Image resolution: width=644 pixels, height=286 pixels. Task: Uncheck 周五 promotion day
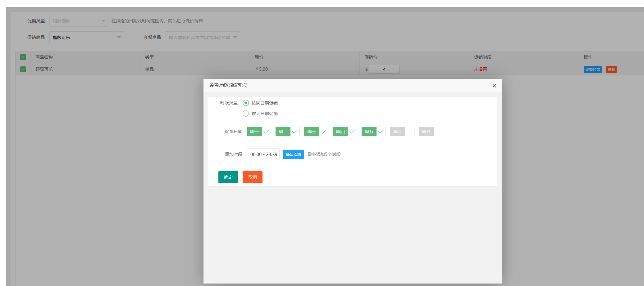pyautogui.click(x=373, y=132)
